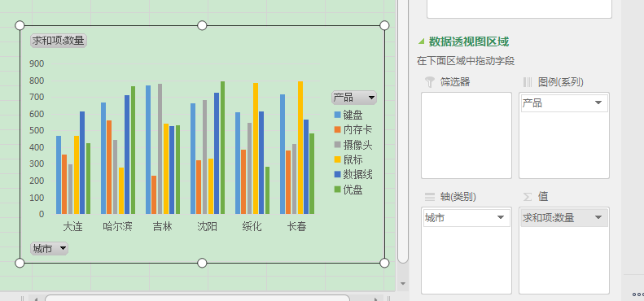The height and width of the screenshot is (301, 644).
Task: Click the 吉林 axis category label
Action: 162,226
